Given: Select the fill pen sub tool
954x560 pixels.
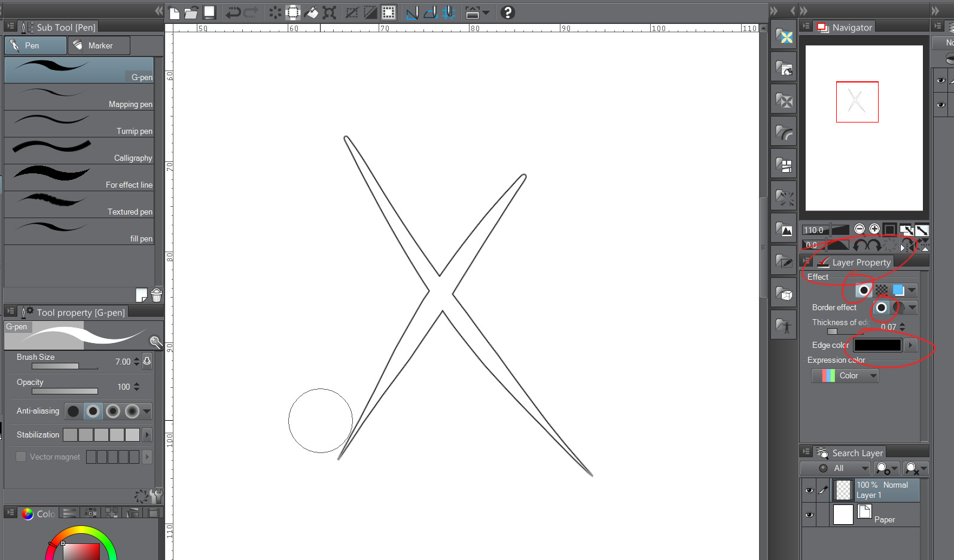Looking at the screenshot, I should pos(79,231).
